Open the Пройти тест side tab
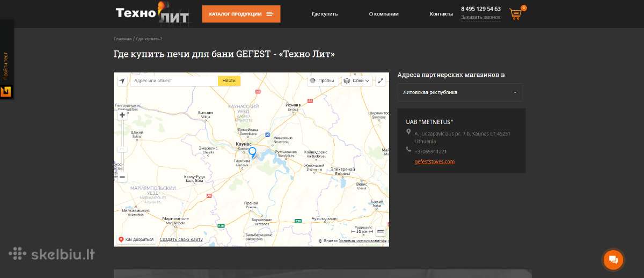This screenshot has width=644, height=278. tap(6, 66)
